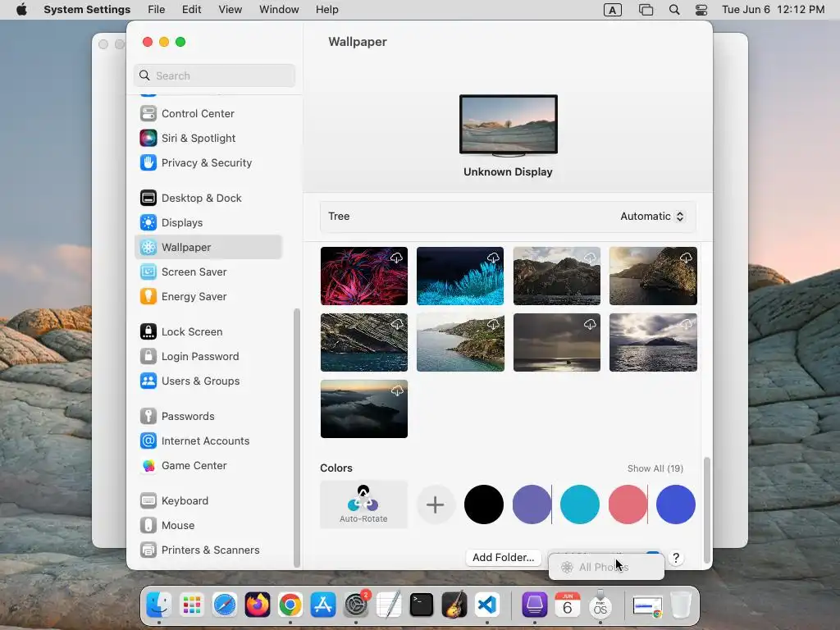This screenshot has height=630, width=840.
Task: Add a custom color with plus button
Action: click(436, 504)
